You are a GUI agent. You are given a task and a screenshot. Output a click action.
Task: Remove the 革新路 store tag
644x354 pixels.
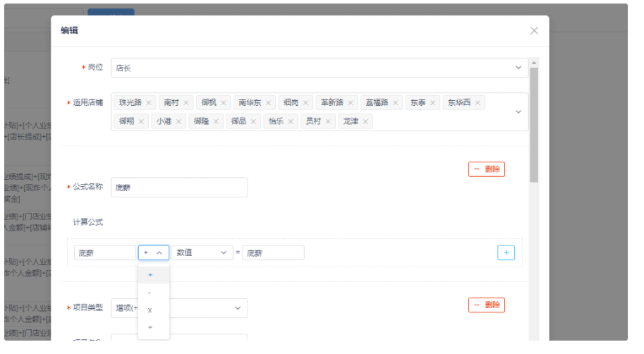[x=351, y=103]
